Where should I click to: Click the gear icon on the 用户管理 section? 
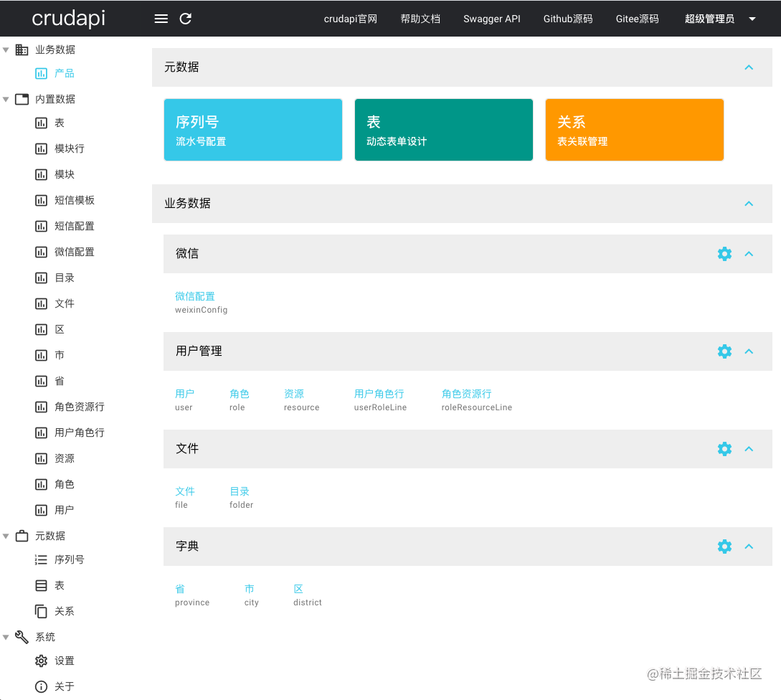[x=724, y=351]
